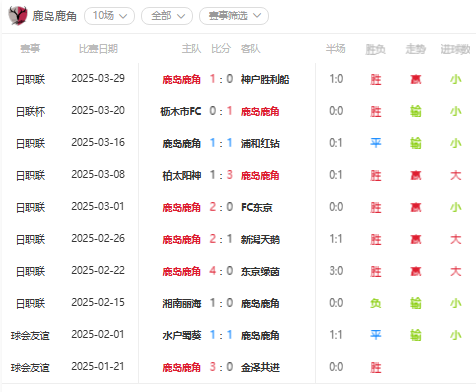Click the date 2025-02-15
Viewport: 476px width, 392px height.
[98, 303]
